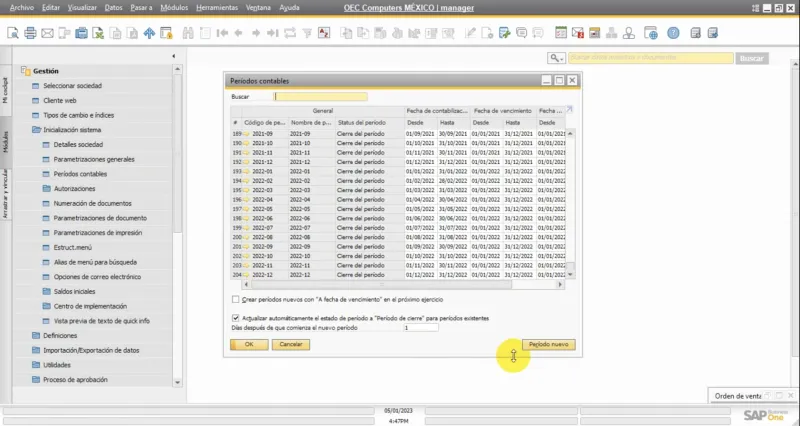Click the speech bubble message icon
The width and height of the screenshot is (800, 426).
[521, 34]
